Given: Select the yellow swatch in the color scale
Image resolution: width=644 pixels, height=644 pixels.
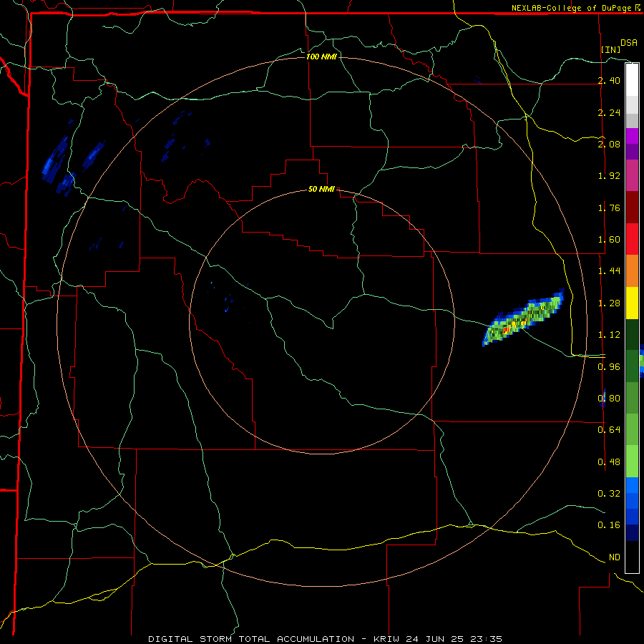Looking at the screenshot, I should coord(632,303).
